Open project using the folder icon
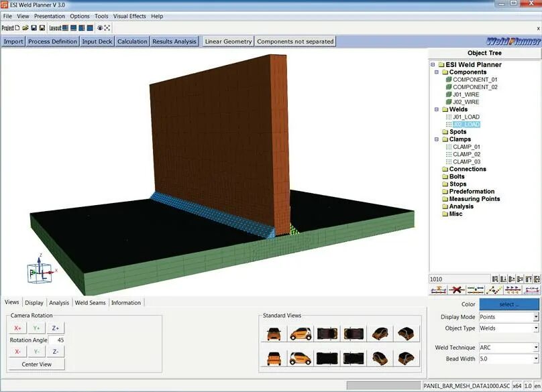Viewport: 542px width, 392px height. pos(25,28)
